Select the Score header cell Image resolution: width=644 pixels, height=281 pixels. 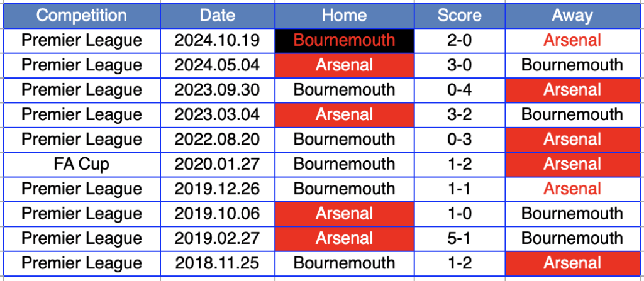[460, 16]
